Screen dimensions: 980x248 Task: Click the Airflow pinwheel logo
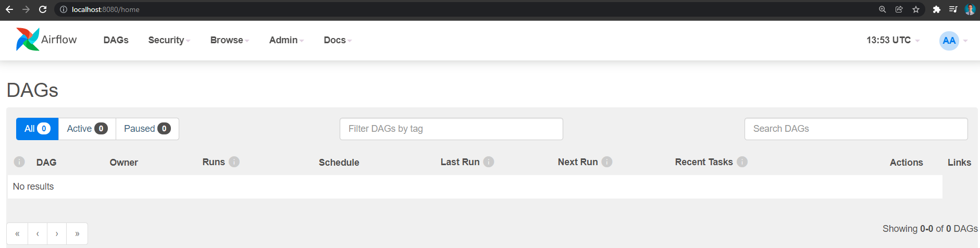[28, 40]
